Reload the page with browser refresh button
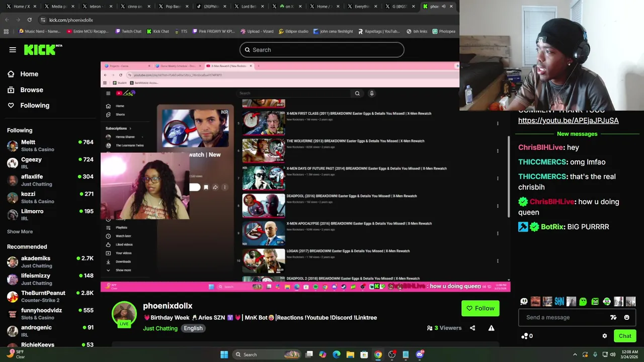The height and width of the screenshot is (362, 644). pos(30,20)
